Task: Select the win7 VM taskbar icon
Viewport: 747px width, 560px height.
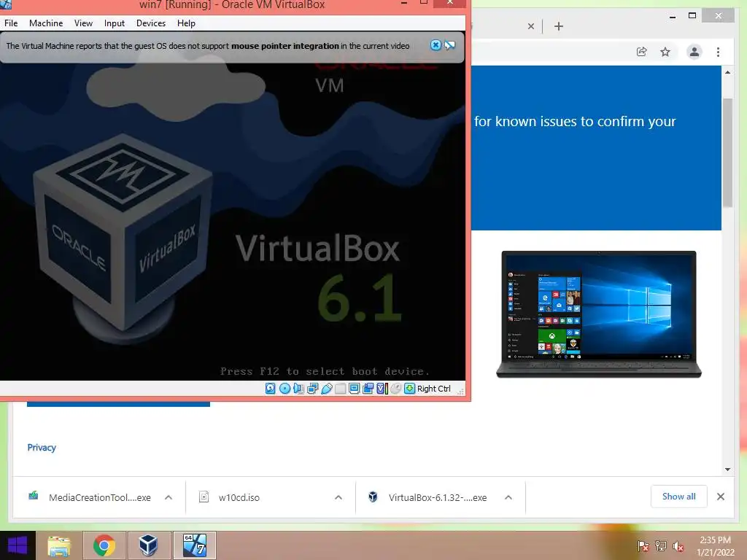Action: [x=194, y=545]
